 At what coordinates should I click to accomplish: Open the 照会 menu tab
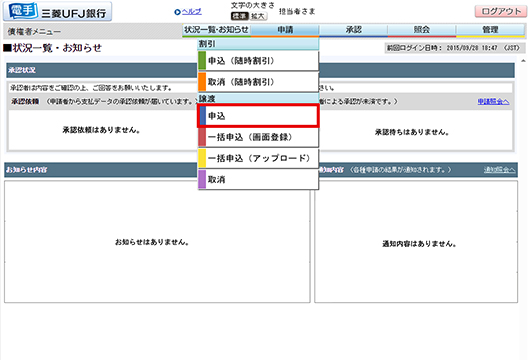click(x=422, y=30)
